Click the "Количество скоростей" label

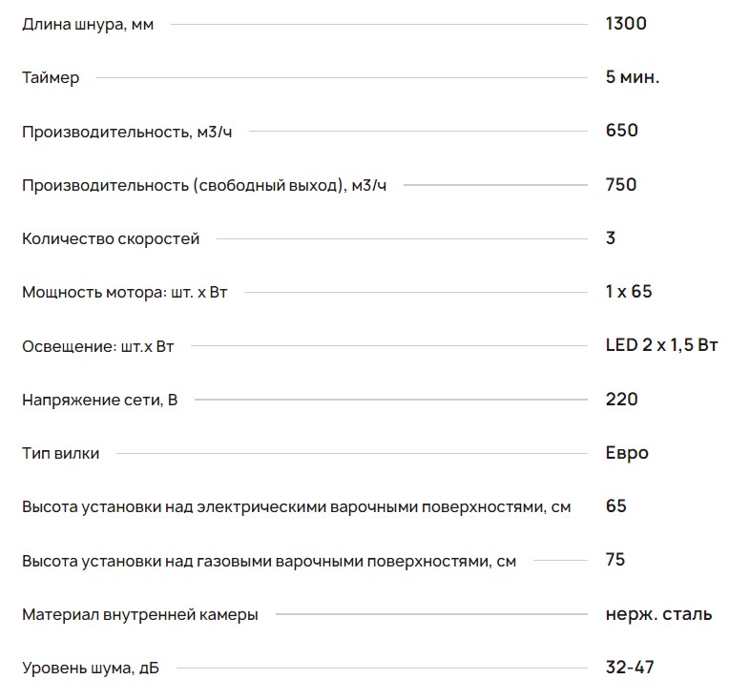point(111,238)
